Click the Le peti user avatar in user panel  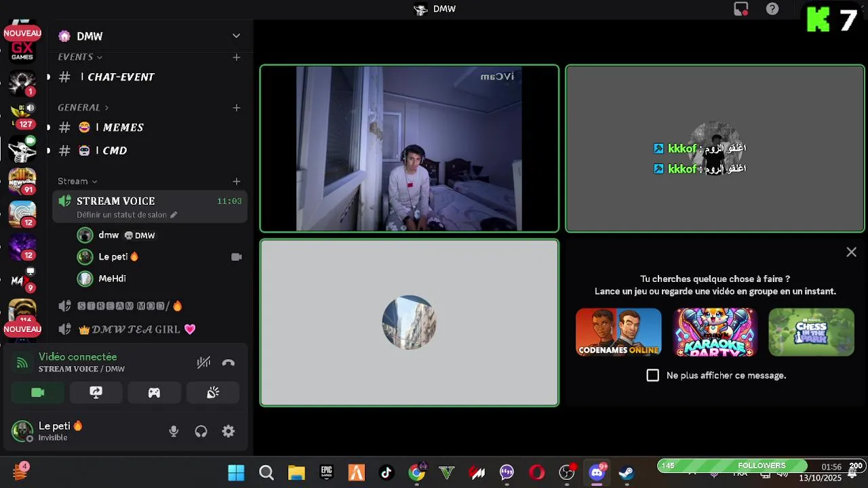click(x=22, y=431)
